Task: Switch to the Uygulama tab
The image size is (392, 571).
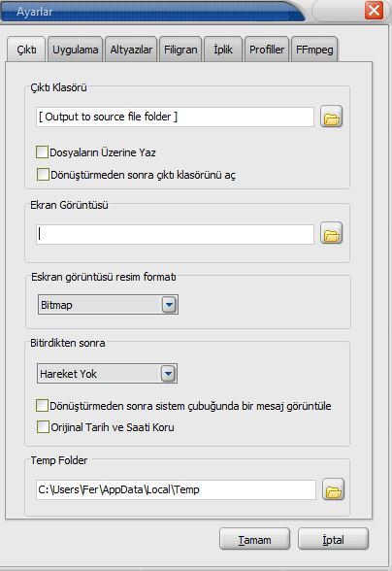Action: (x=76, y=50)
